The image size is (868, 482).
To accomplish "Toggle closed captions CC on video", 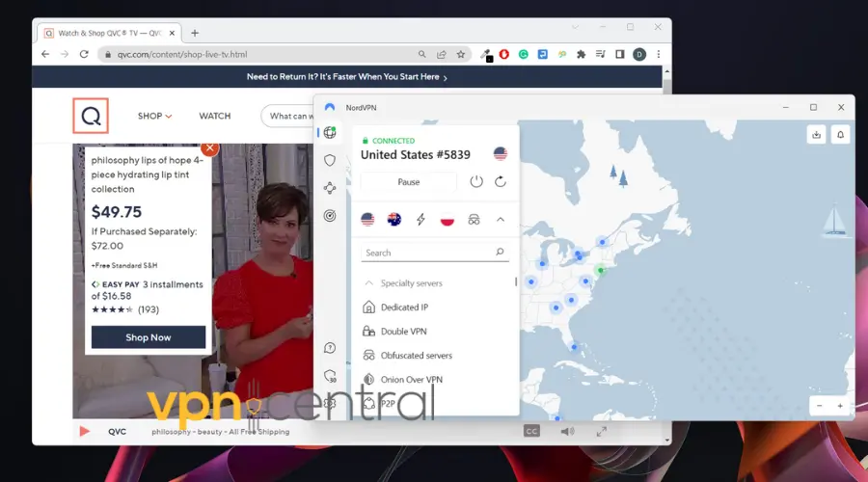I will coord(531,431).
